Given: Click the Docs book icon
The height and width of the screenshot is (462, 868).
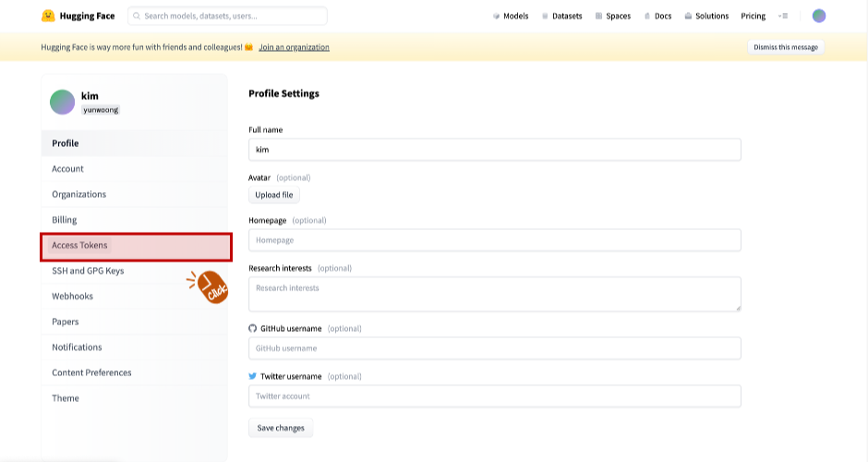Looking at the screenshot, I should (647, 16).
